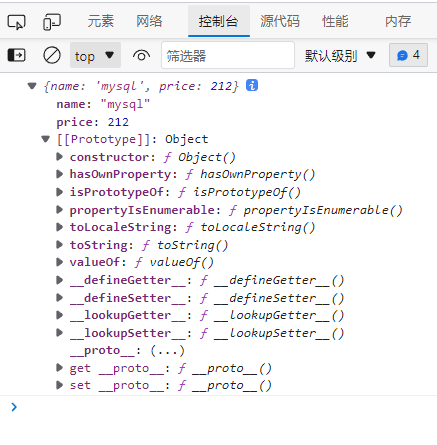The width and height of the screenshot is (437, 445).
Task: Expand the hasOwnProperty function entry
Action: tap(60, 174)
